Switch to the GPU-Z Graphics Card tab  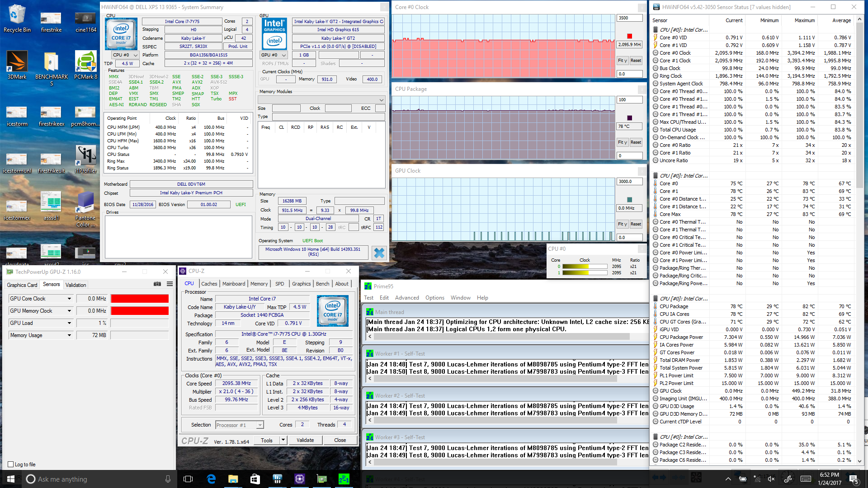click(x=22, y=285)
